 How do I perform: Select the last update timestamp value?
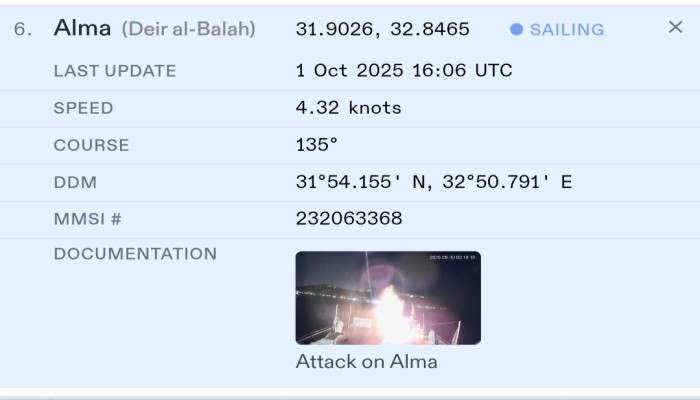coord(404,71)
